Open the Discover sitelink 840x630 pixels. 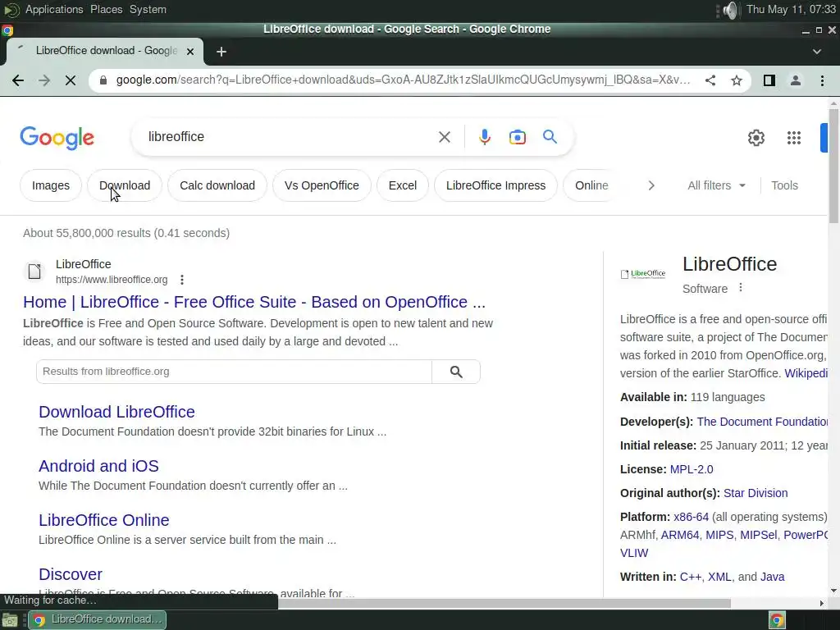click(71, 574)
